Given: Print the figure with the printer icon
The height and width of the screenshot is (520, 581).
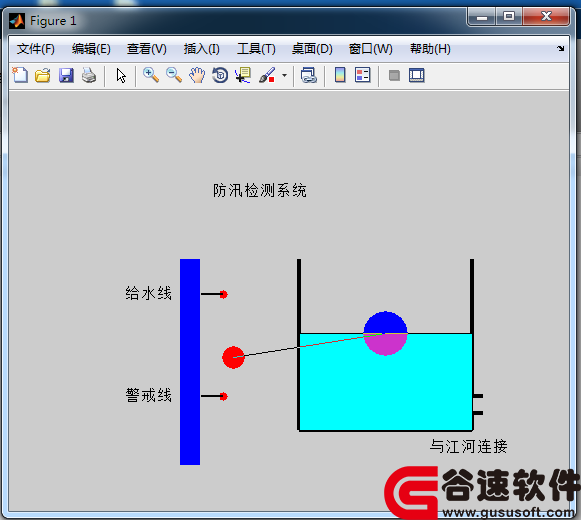Looking at the screenshot, I should pos(89,75).
